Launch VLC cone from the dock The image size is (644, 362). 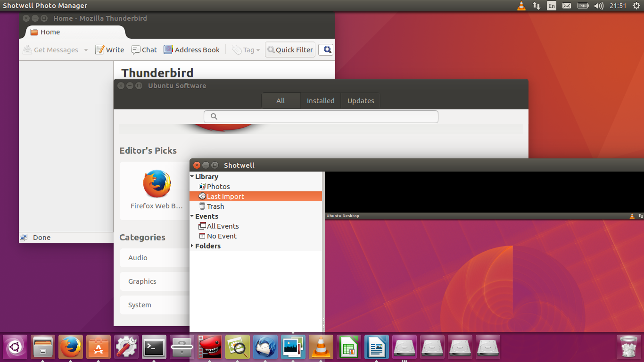coord(321,347)
